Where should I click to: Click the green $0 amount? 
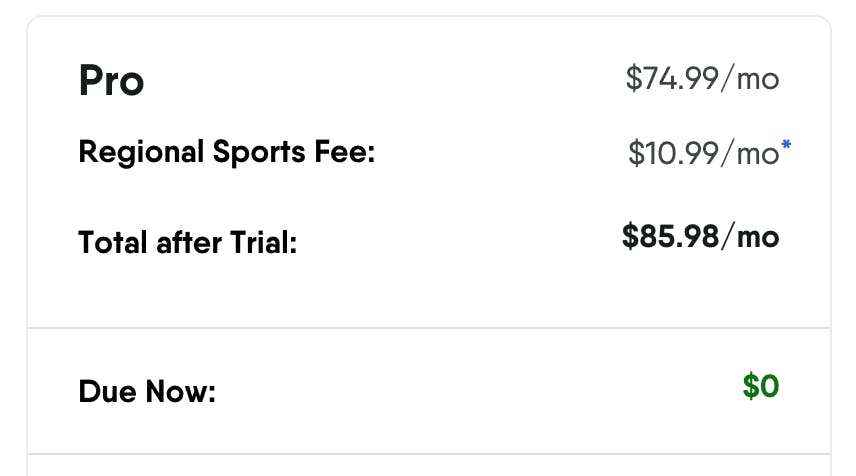(760, 386)
